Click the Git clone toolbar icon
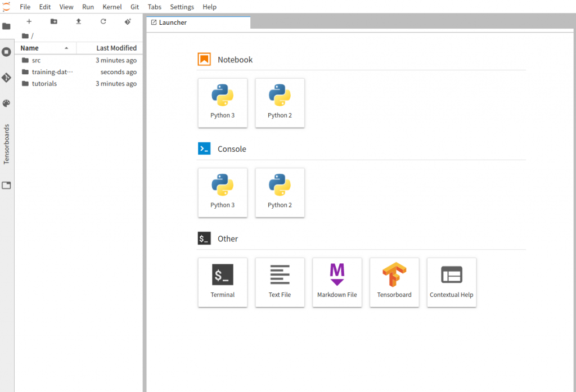Image resolution: width=576 pixels, height=392 pixels. (128, 22)
